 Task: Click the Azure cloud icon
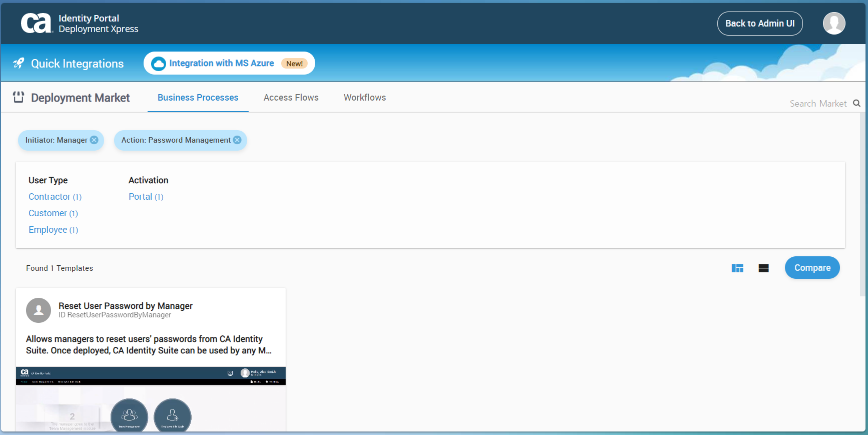click(x=159, y=64)
